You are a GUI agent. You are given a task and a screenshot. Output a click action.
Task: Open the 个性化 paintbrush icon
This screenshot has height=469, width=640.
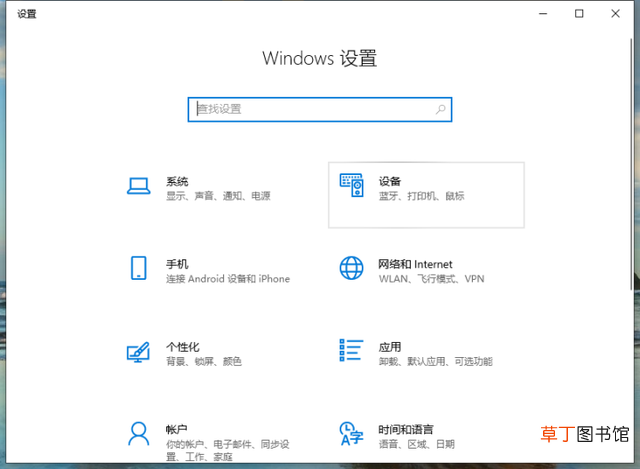pyautogui.click(x=138, y=352)
